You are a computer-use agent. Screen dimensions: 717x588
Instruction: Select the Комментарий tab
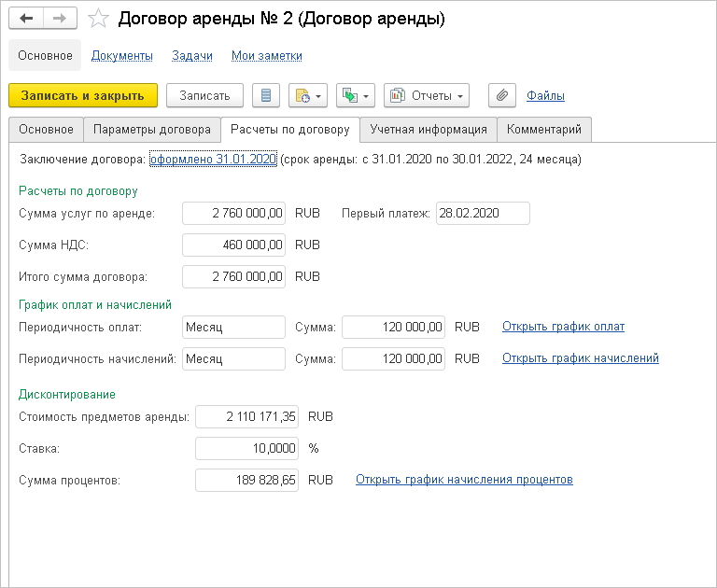544,129
